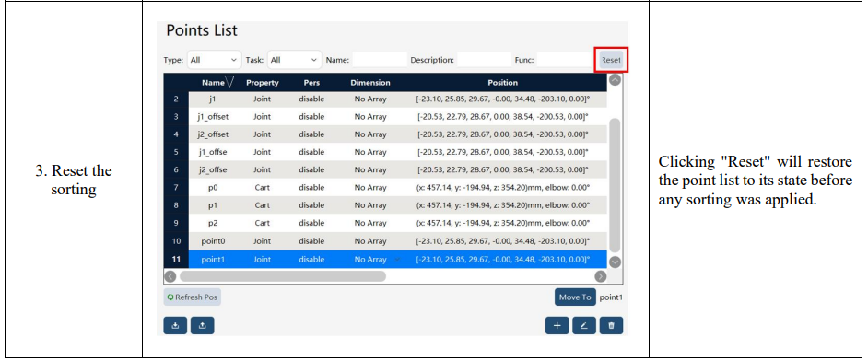Select the highlighted point1 name cell

point(213,259)
